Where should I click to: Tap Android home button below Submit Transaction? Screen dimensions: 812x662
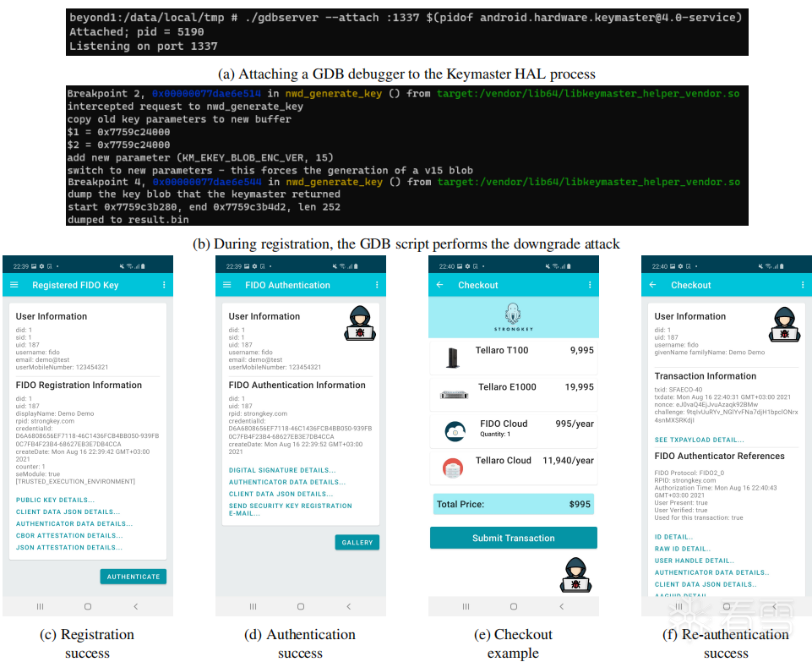(513, 606)
